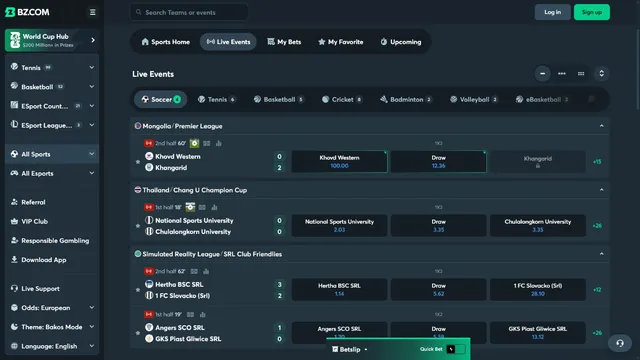Select the eBasketball sport filter
Image resolution: width=640 pixels, height=360 pixels.
[542, 99]
